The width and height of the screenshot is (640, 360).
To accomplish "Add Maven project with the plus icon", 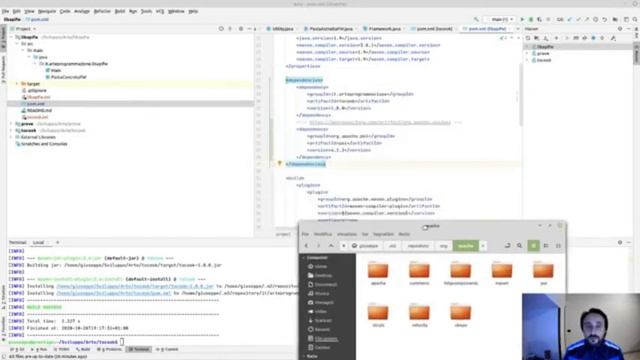I will (556, 38).
